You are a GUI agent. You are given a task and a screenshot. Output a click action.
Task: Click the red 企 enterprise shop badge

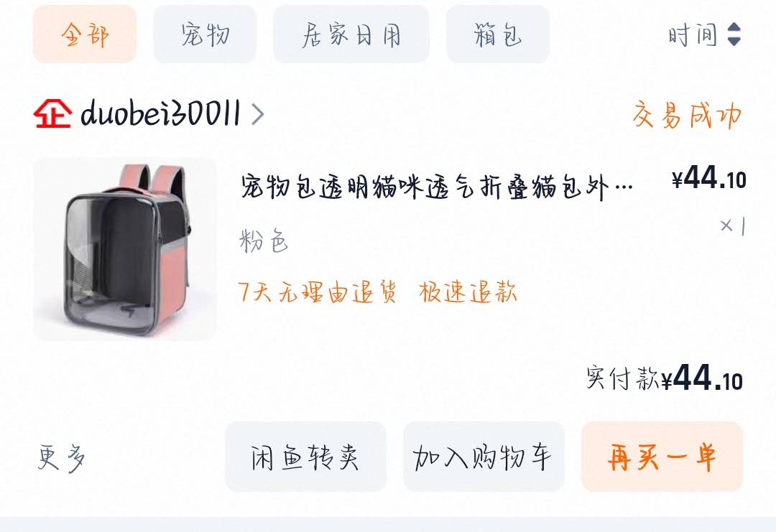point(52,113)
